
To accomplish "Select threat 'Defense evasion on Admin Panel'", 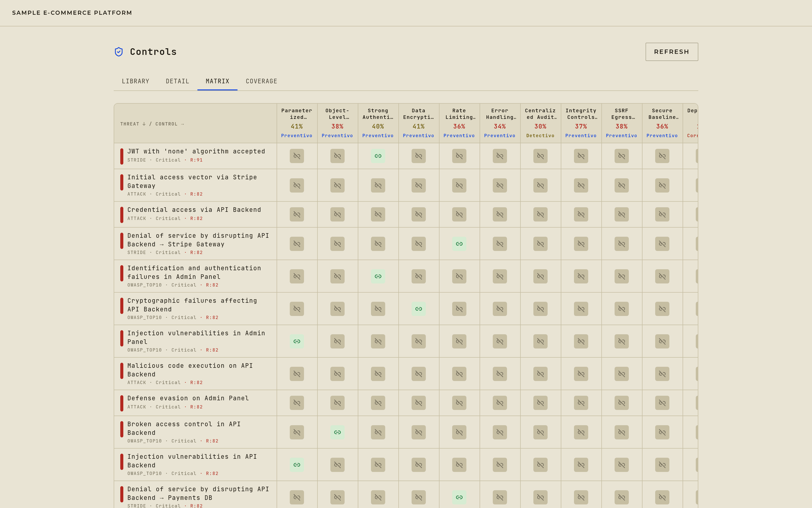I will pyautogui.click(x=195, y=403).
